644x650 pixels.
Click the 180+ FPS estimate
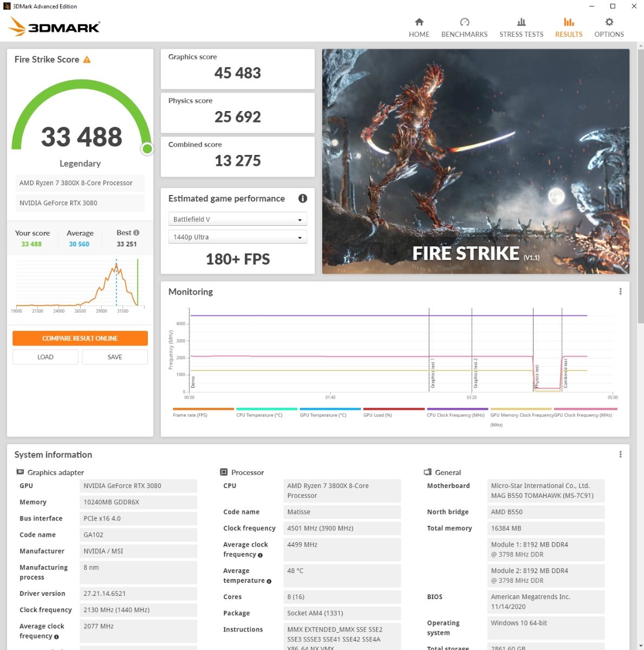[237, 259]
